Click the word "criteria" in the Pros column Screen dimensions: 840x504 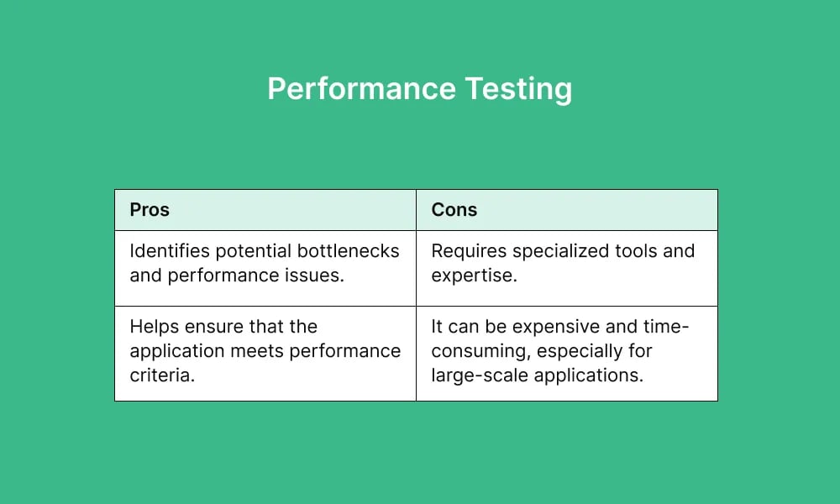coord(160,375)
